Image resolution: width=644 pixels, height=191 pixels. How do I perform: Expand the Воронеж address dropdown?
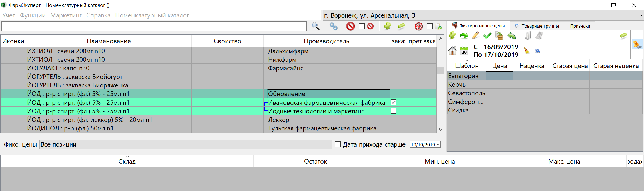pyautogui.click(x=641, y=15)
